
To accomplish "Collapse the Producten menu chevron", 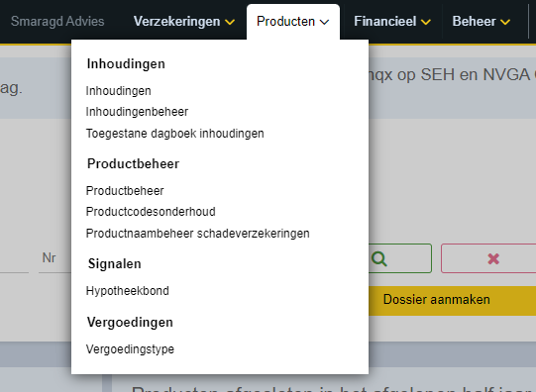I will click(324, 22).
